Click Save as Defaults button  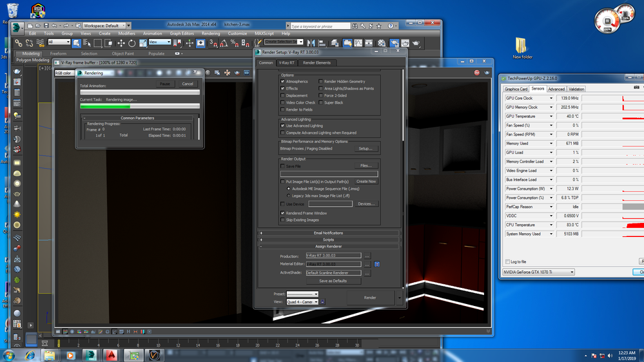(x=333, y=281)
